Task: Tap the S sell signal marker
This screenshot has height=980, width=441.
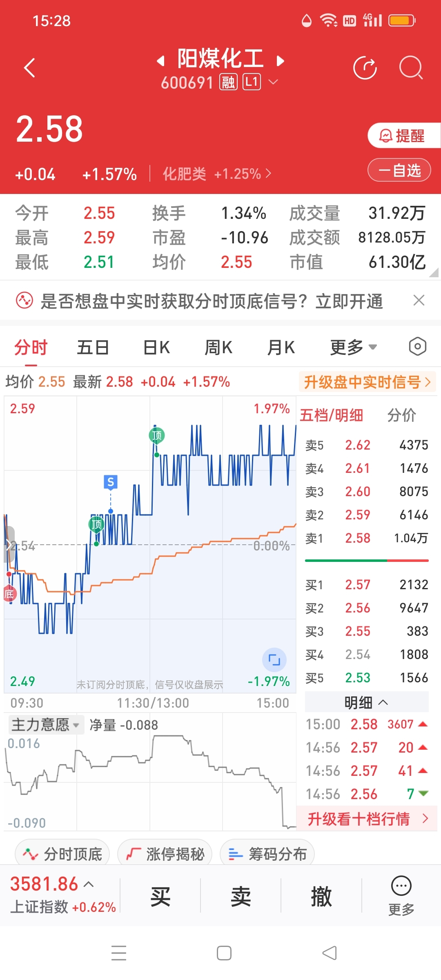Action: [x=111, y=482]
